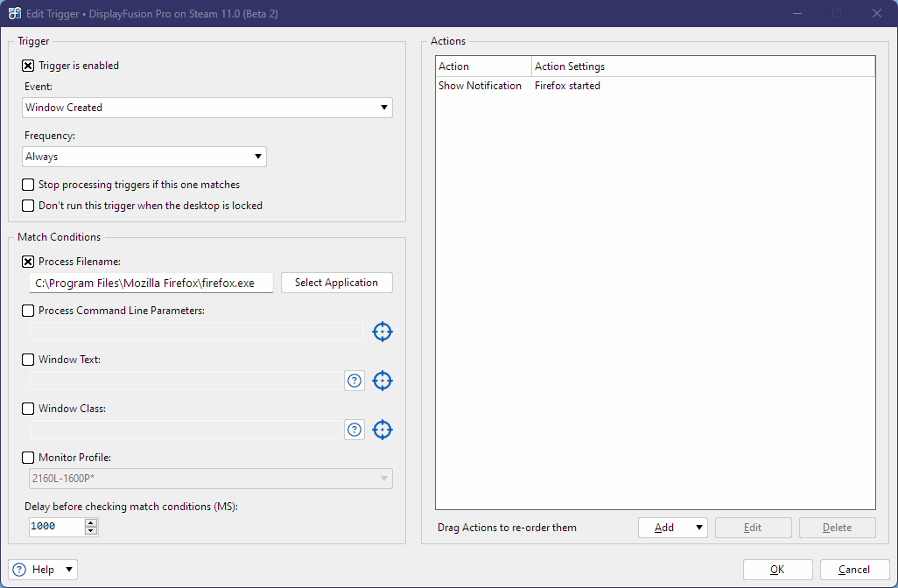The image size is (898, 588).
Task: Click the Select Application button
Action: (336, 283)
